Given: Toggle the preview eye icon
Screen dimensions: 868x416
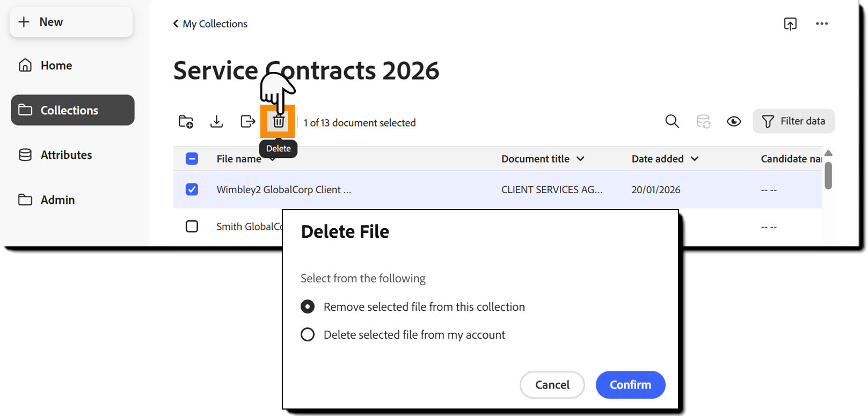Looking at the screenshot, I should pos(734,121).
